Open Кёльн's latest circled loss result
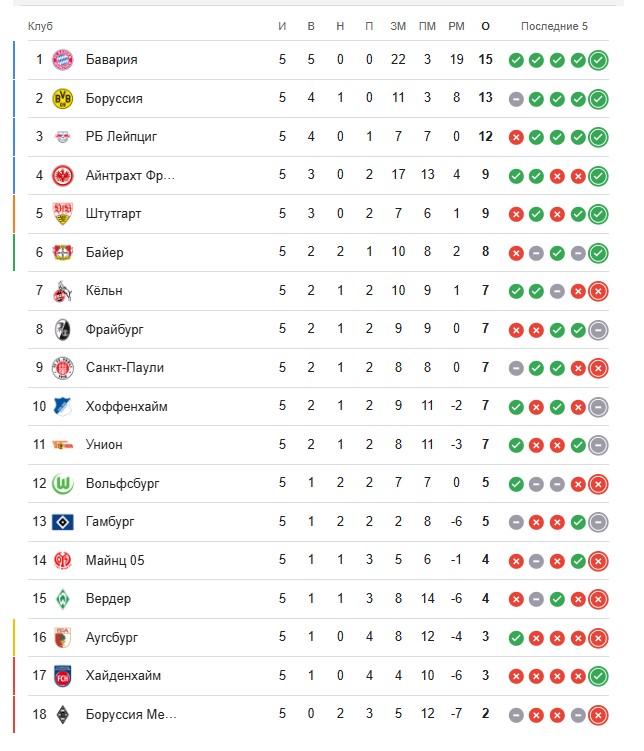 pos(598,291)
